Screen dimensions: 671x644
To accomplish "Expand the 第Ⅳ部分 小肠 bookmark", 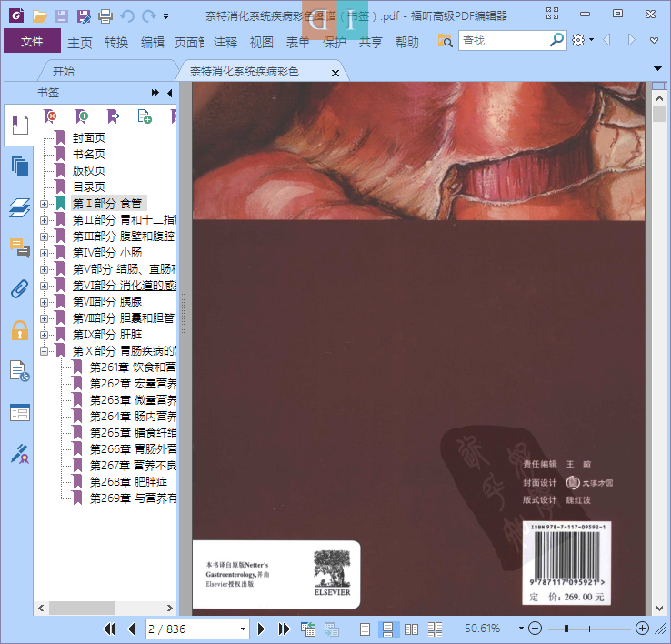I will (44, 253).
